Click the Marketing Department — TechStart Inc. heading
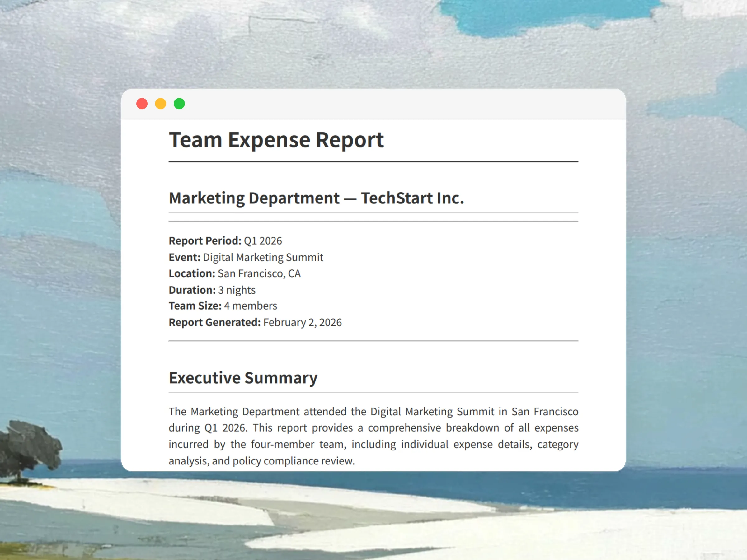This screenshot has width=747, height=560. click(316, 198)
